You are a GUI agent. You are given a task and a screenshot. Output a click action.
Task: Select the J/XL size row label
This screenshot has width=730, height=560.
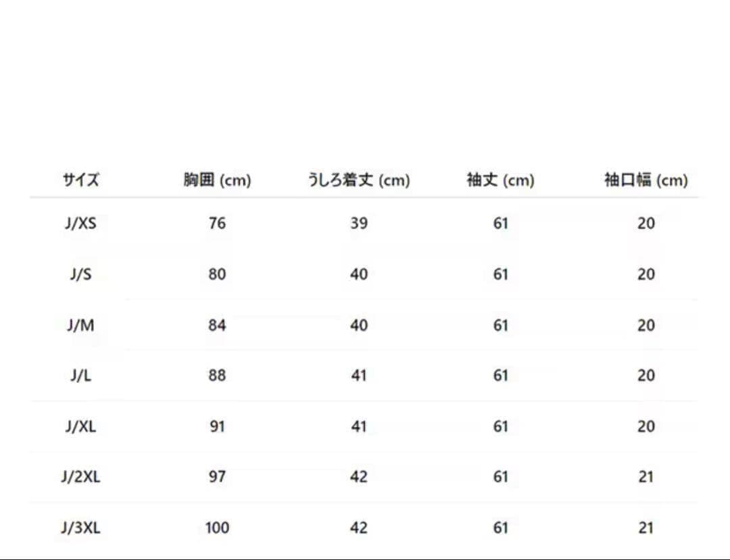[81, 426]
